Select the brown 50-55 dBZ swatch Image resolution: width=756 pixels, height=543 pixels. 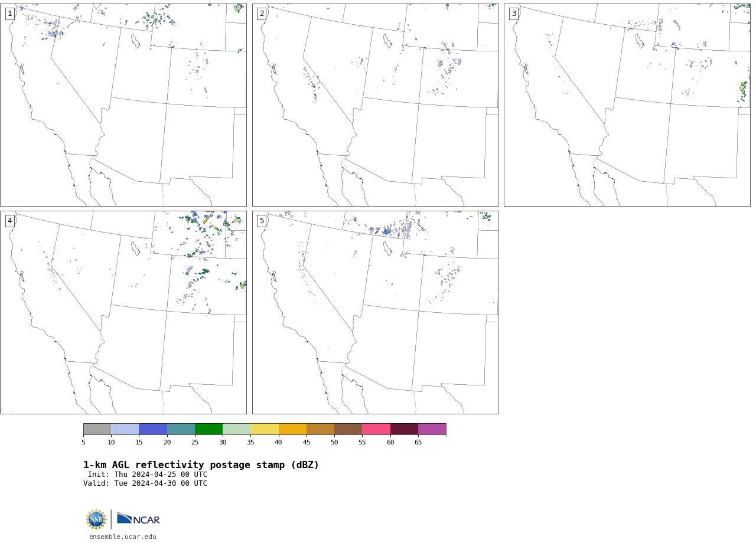[x=348, y=429]
